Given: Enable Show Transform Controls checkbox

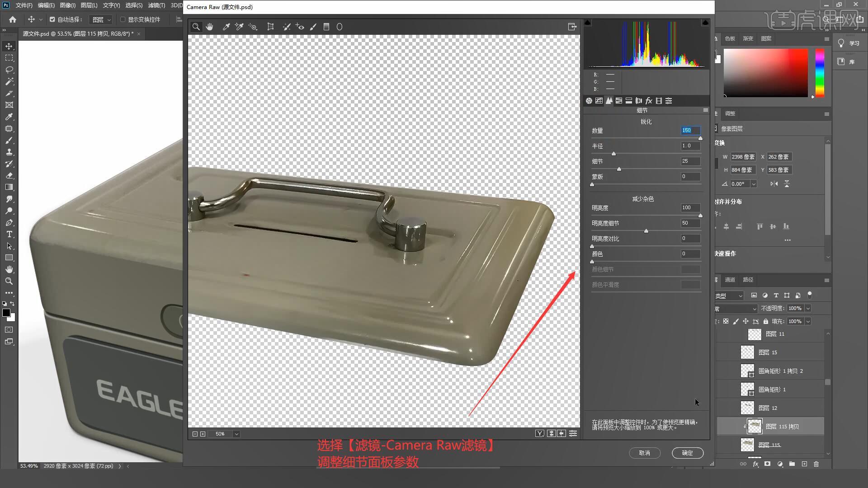Looking at the screenshot, I should (x=123, y=19).
